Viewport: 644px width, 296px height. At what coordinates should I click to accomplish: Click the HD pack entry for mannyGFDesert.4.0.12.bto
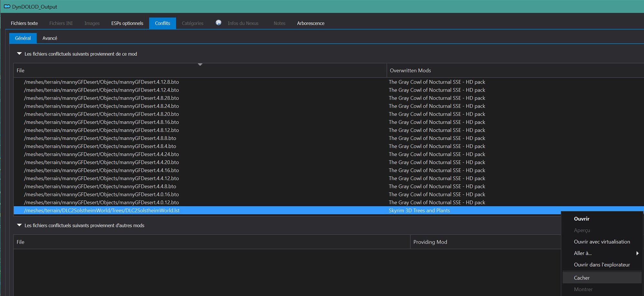pyautogui.click(x=437, y=203)
